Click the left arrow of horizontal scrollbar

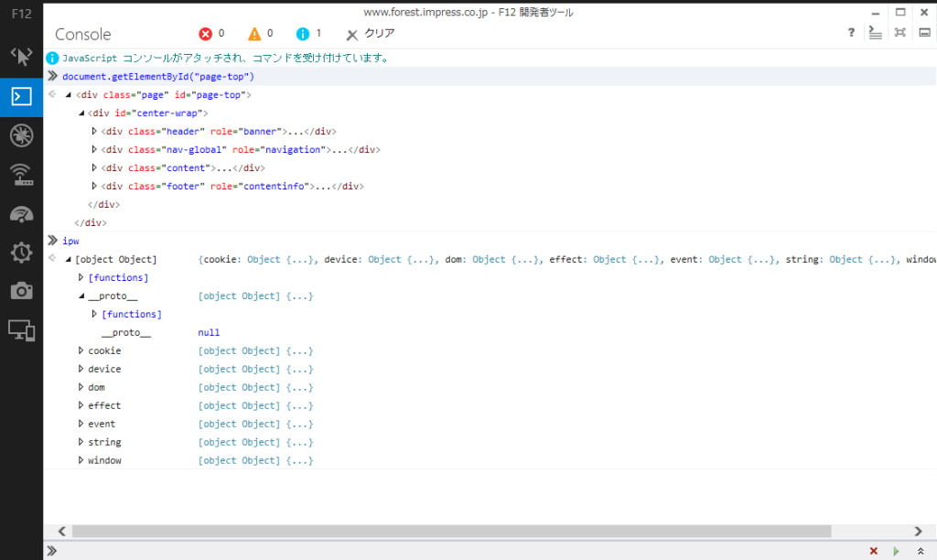point(62,532)
